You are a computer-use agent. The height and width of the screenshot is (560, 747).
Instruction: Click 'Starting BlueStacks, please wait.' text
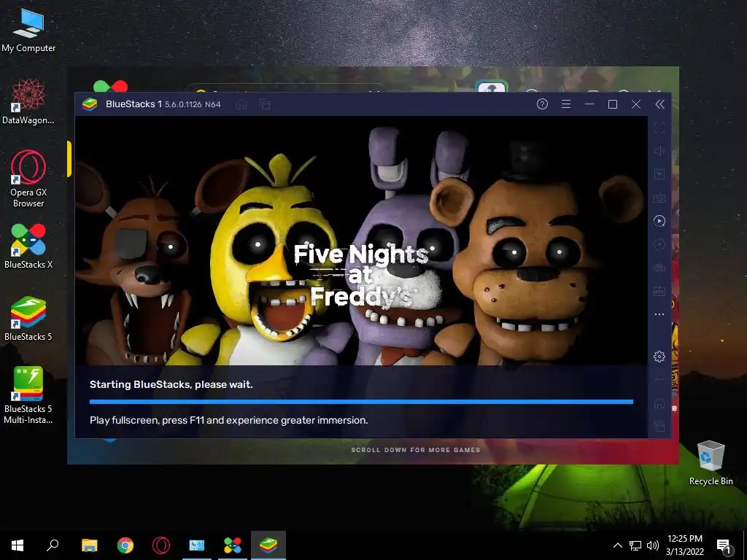(x=171, y=384)
